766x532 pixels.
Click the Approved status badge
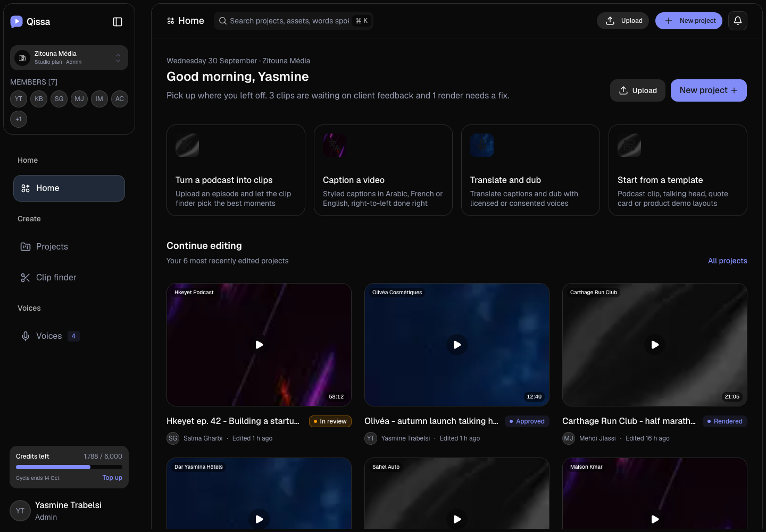tap(527, 421)
